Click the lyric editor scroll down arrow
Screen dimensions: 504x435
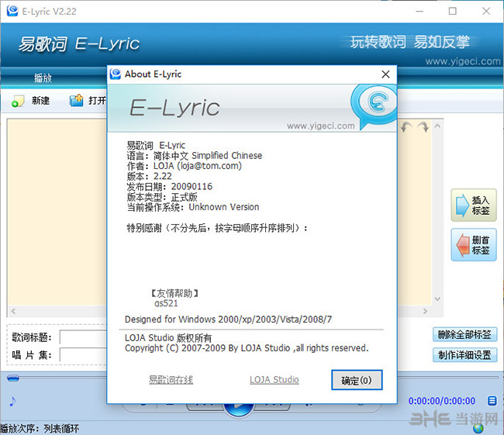437,299
